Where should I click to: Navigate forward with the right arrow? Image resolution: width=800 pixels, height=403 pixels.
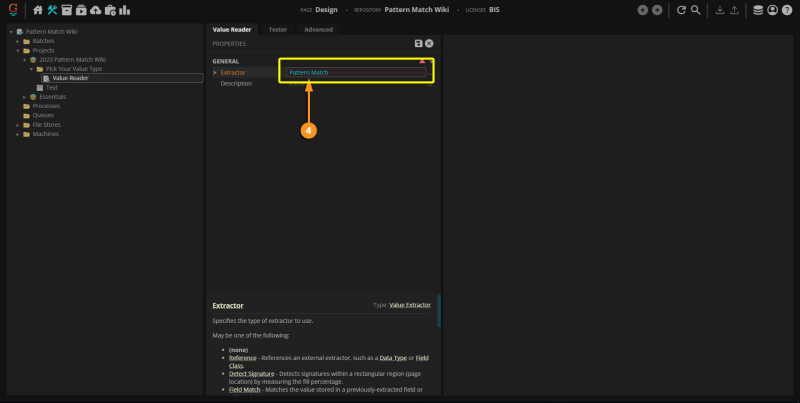click(x=657, y=10)
